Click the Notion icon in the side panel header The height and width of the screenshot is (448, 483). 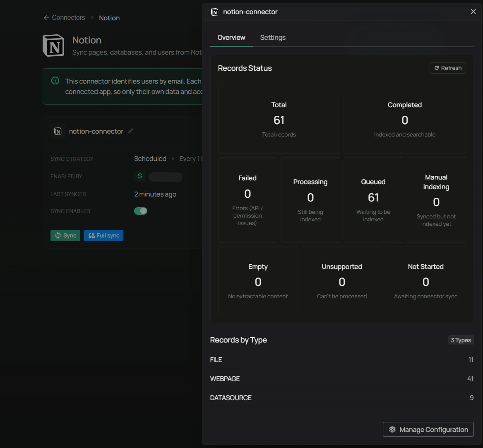[215, 12]
